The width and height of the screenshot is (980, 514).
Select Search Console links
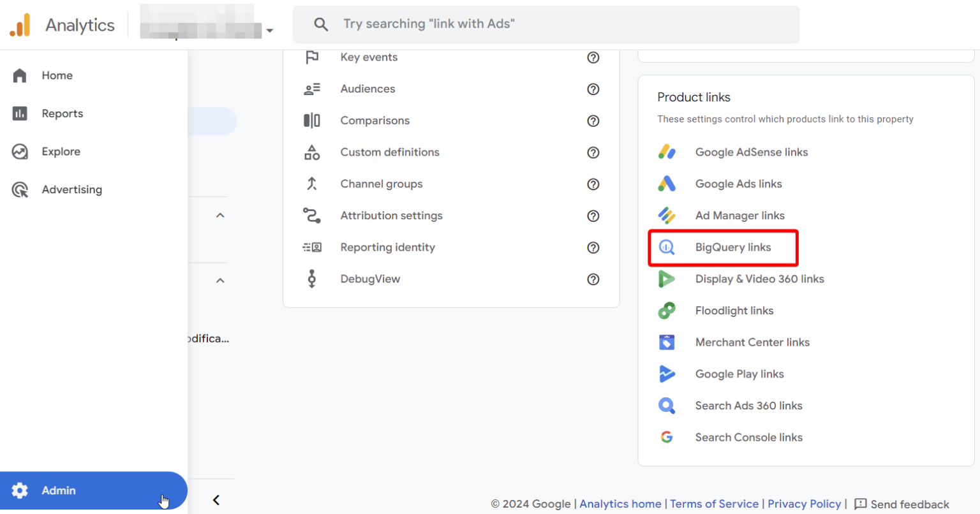coord(748,437)
